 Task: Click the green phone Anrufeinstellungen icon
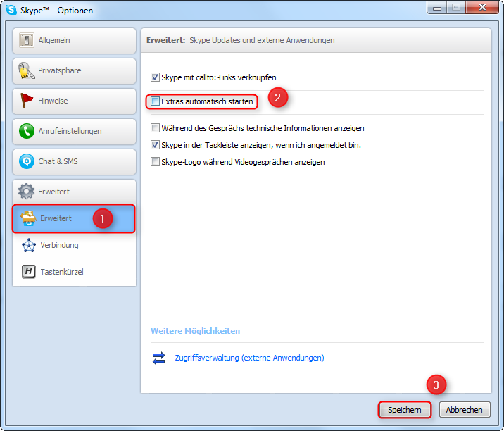[27, 131]
